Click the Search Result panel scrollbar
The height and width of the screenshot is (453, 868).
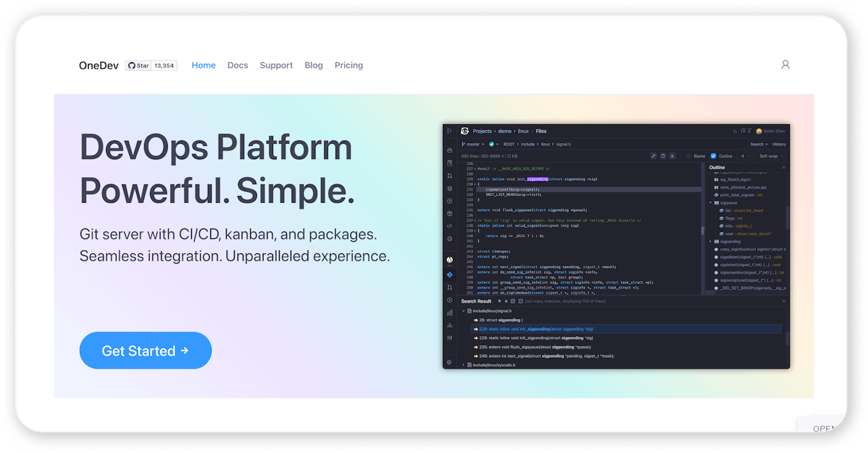787,338
